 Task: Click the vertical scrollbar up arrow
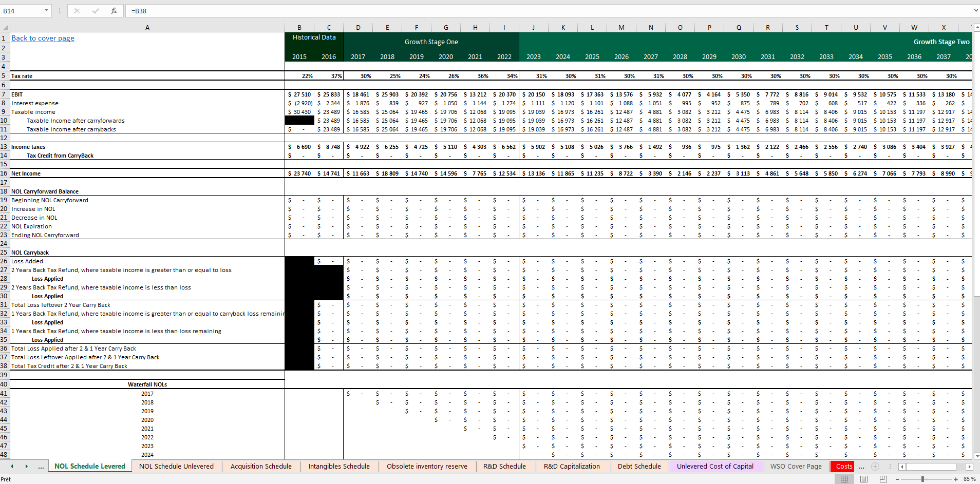pos(976,27)
